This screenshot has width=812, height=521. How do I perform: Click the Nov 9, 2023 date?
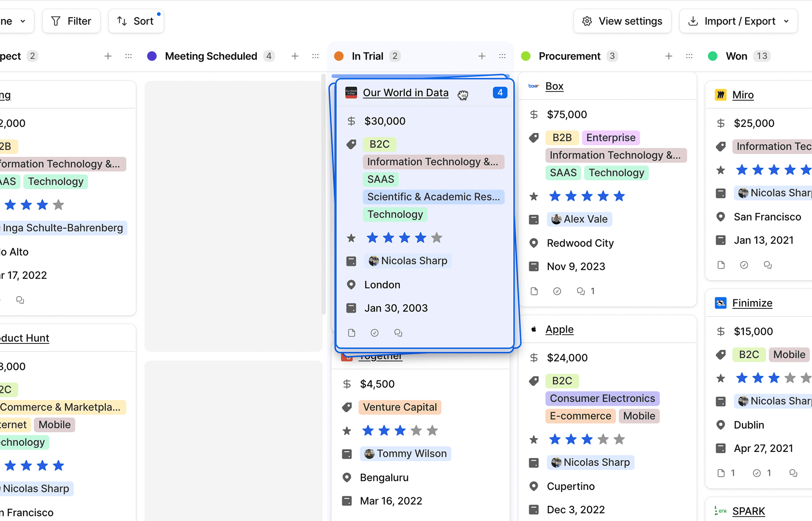[x=576, y=267]
